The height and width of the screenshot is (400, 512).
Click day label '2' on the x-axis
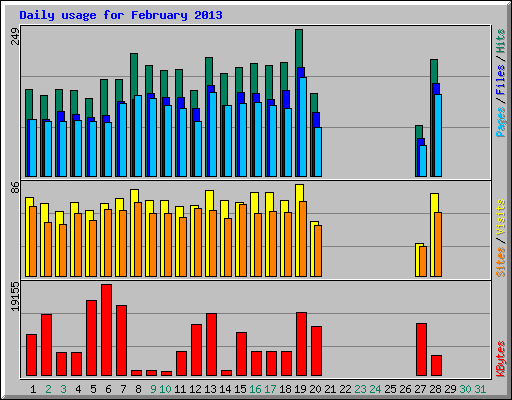point(48,389)
